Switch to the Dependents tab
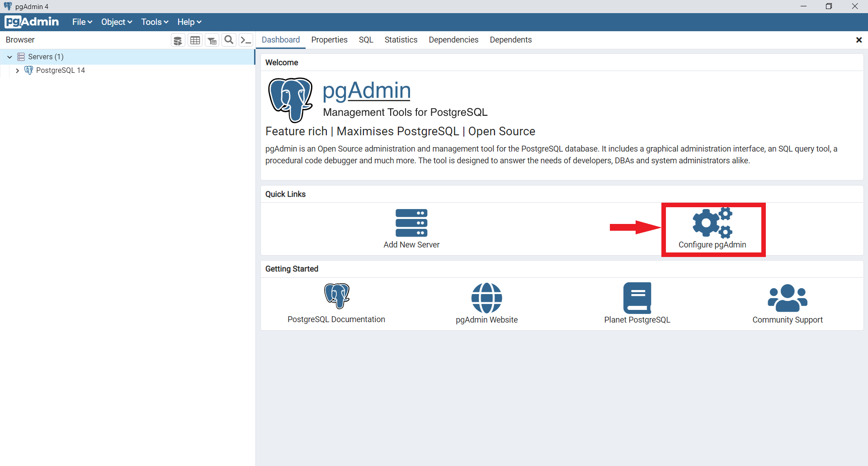Image resolution: width=868 pixels, height=466 pixels. 511,40
